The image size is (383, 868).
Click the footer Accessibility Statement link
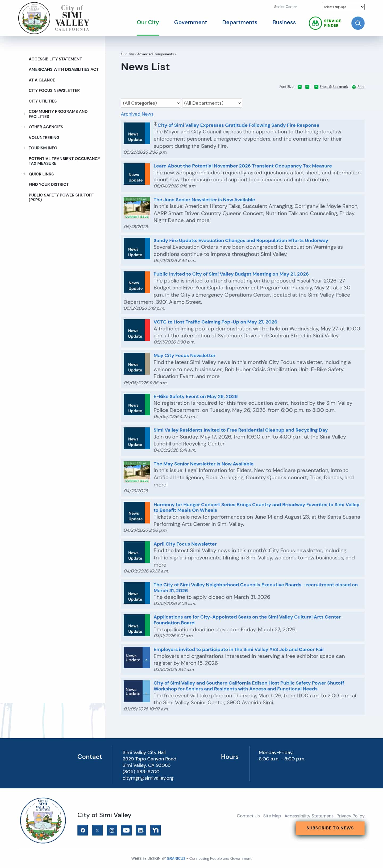pyautogui.click(x=309, y=816)
